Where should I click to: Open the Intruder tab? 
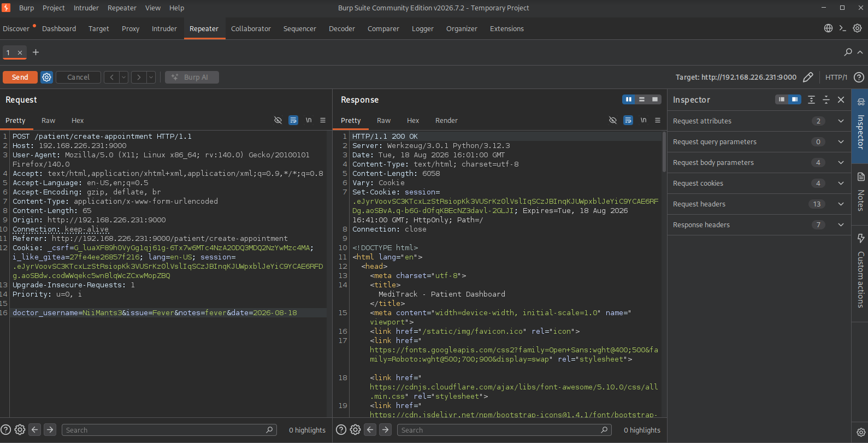click(164, 28)
